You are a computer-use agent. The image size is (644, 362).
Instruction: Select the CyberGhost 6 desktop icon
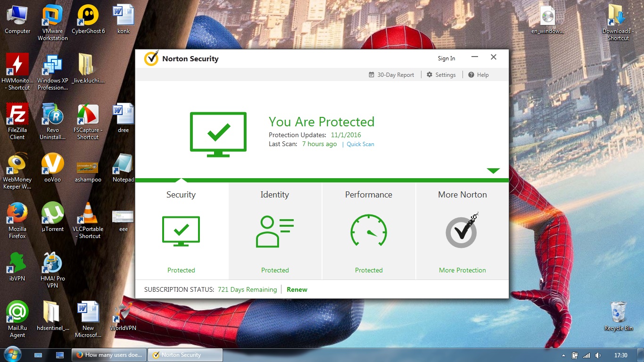[x=88, y=20]
